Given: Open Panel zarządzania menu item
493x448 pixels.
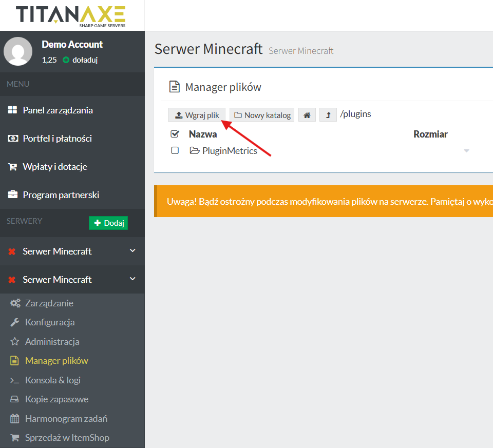Looking at the screenshot, I should [58, 110].
